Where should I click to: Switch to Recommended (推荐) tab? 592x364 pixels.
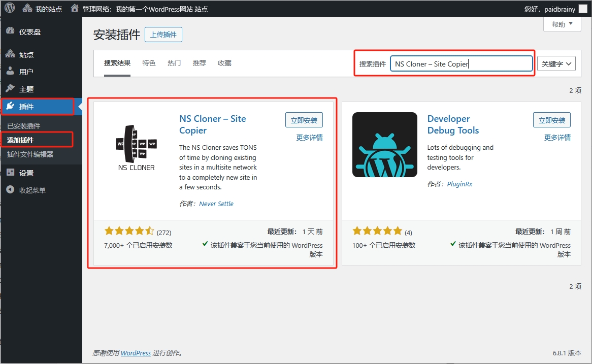[200, 63]
